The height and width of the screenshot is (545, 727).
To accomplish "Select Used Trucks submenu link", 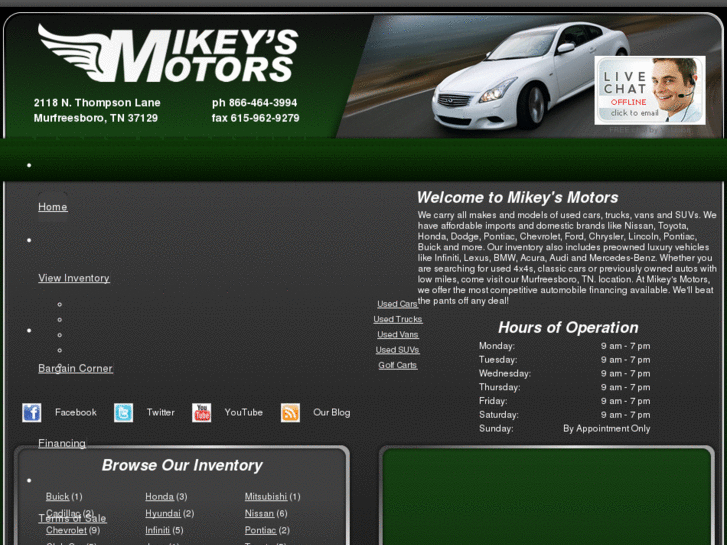I will click(398, 319).
